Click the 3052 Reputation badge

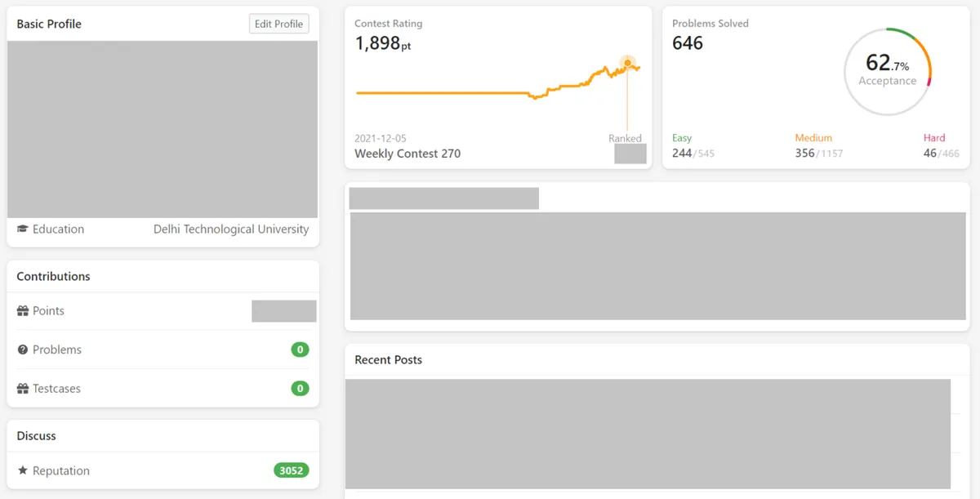(291, 471)
